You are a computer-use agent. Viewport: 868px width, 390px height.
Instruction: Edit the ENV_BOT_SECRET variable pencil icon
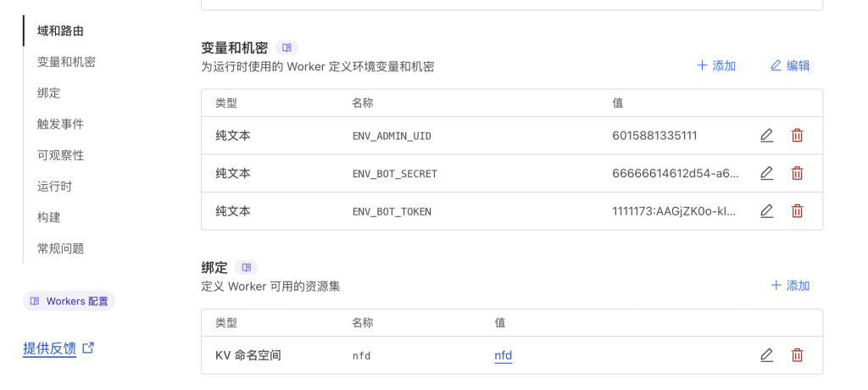pyautogui.click(x=766, y=173)
